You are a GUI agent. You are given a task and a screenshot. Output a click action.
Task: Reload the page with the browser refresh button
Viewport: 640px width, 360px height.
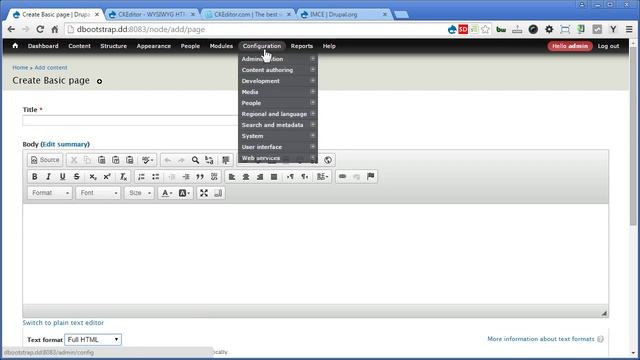click(x=40, y=29)
